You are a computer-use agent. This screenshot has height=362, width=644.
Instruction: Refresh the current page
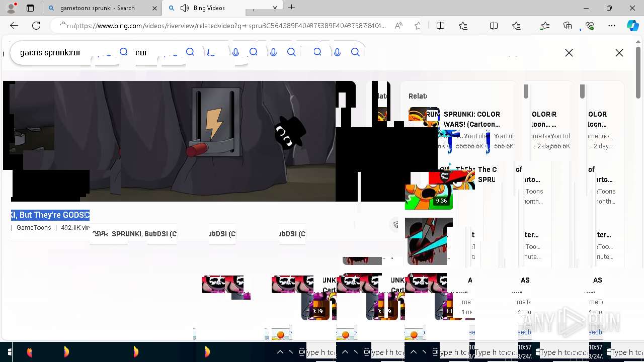36,26
